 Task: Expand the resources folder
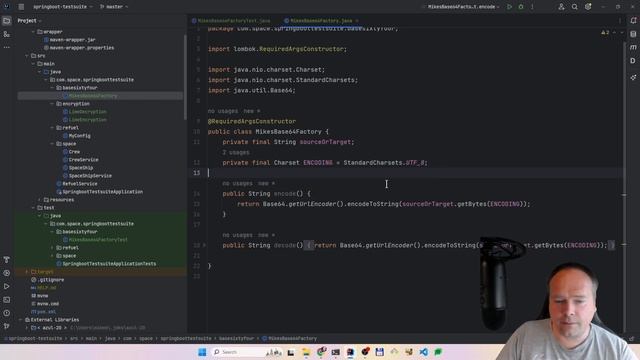(x=40, y=200)
